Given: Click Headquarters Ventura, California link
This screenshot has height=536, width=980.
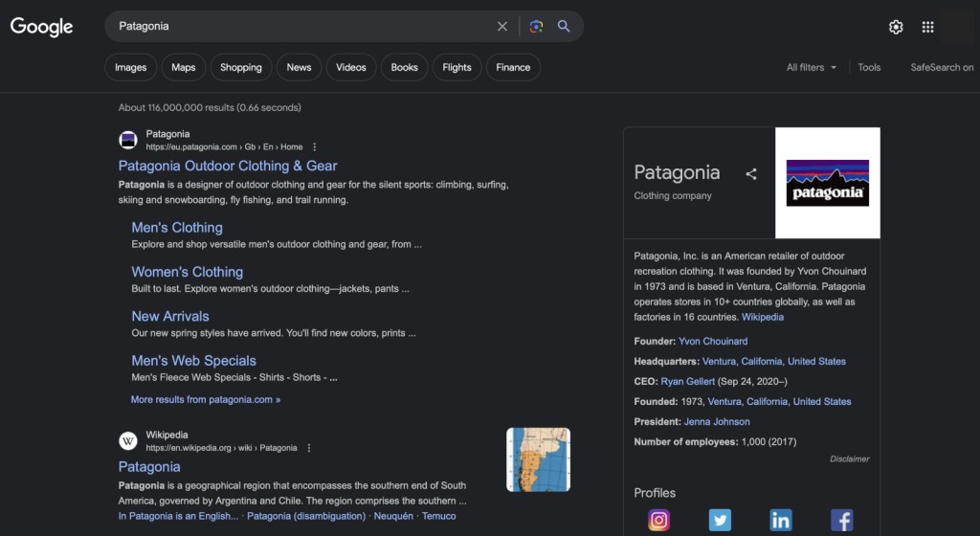Looking at the screenshot, I should click(x=773, y=361).
